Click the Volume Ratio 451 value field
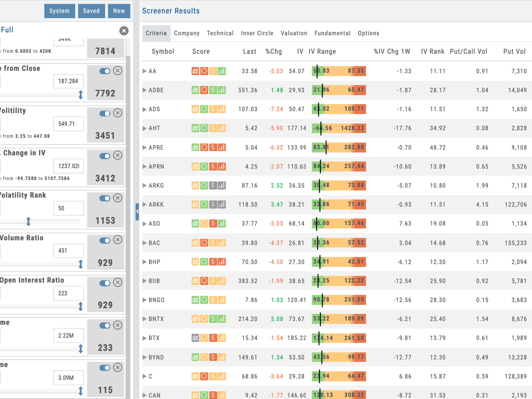 coord(68,251)
